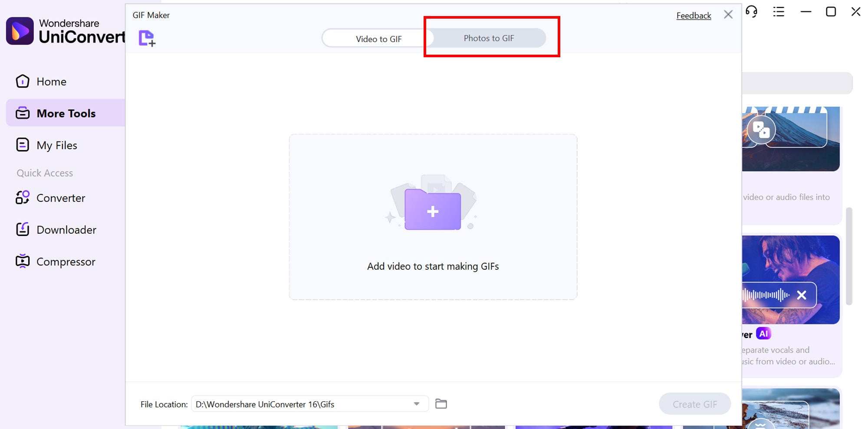Select the Video to GIF tab
Image resolution: width=868 pixels, height=429 pixels.
click(x=378, y=38)
